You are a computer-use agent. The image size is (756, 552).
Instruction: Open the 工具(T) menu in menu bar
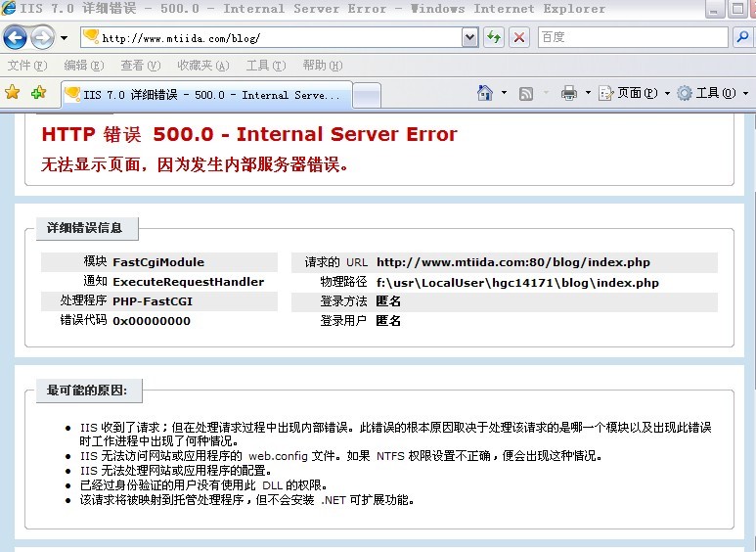pos(266,66)
